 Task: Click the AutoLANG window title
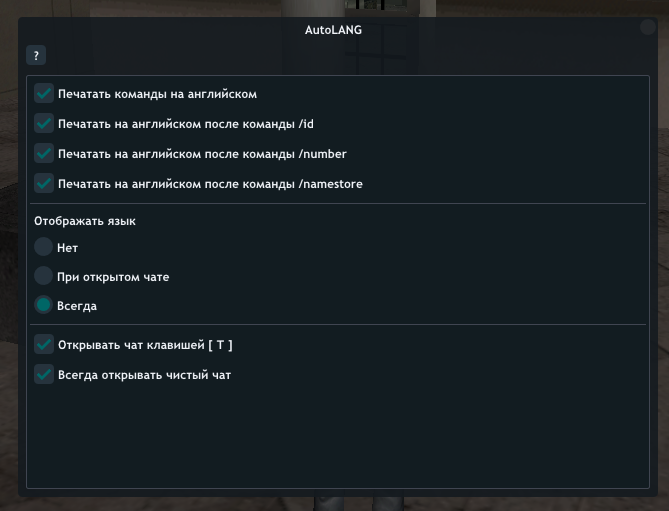click(x=333, y=30)
